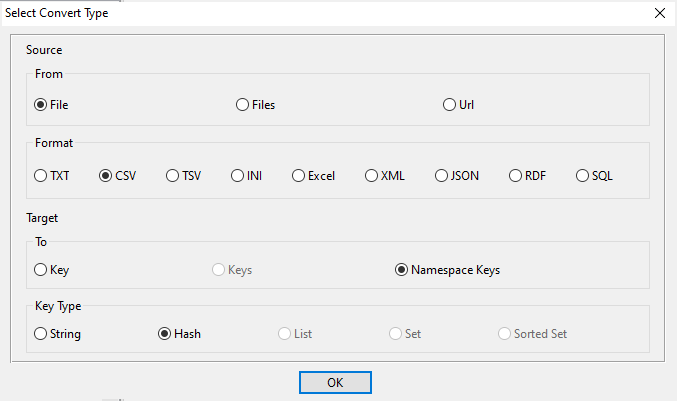Pick TXT as the format

tap(41, 176)
